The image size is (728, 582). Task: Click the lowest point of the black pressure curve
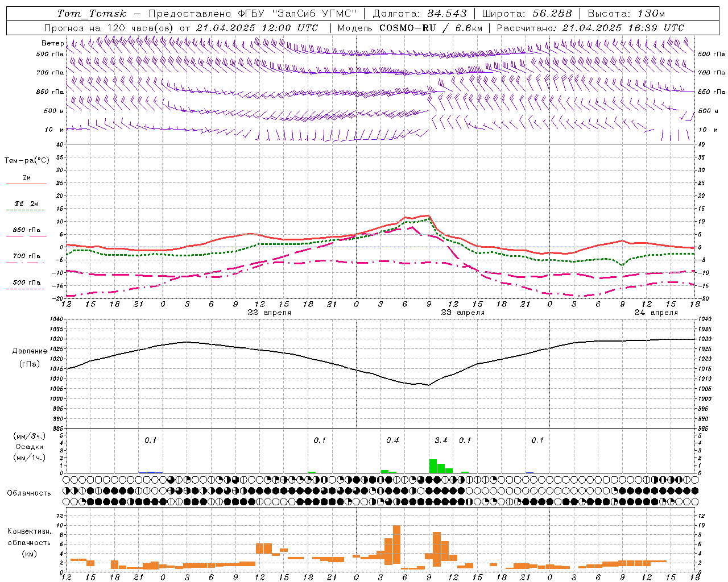tap(428, 385)
